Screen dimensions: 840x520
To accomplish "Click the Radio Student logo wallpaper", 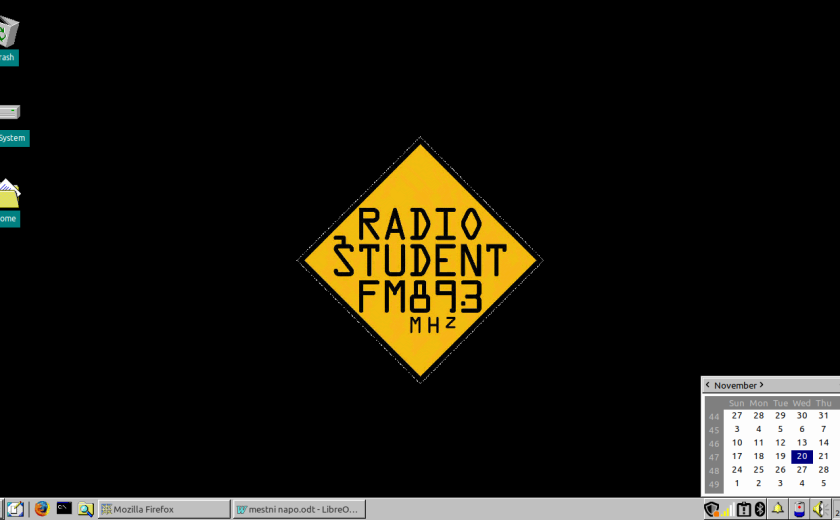I will [420, 260].
